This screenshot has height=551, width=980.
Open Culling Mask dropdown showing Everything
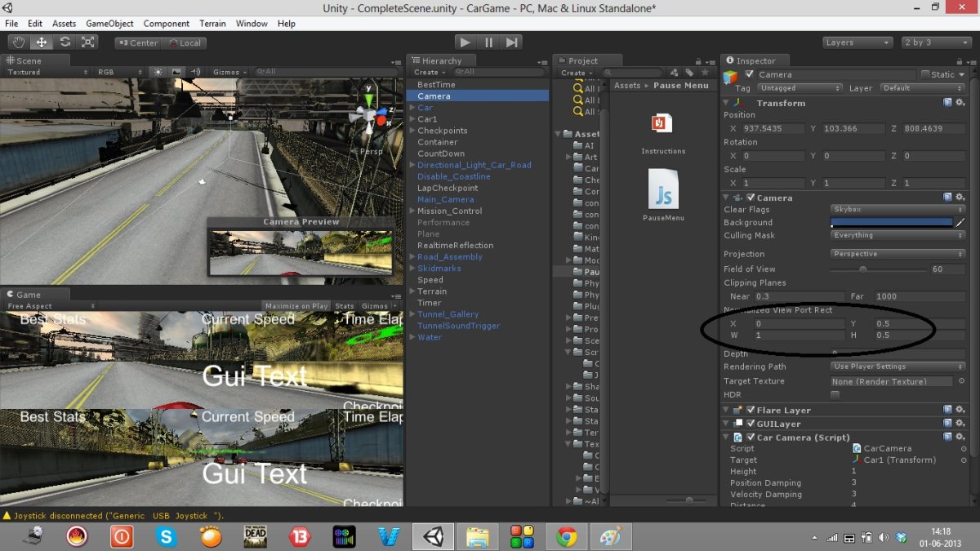click(898, 235)
